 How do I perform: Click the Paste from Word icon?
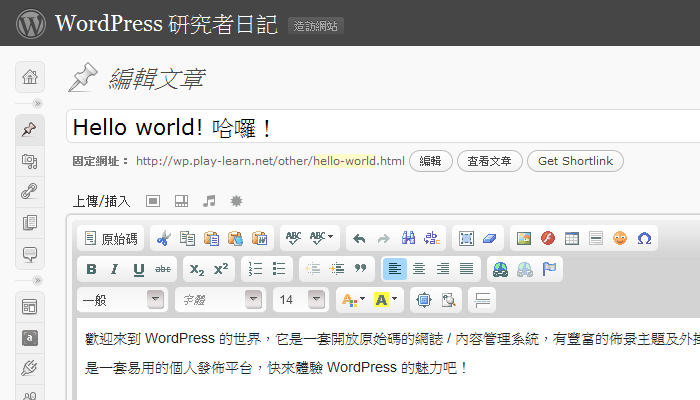pos(259,238)
